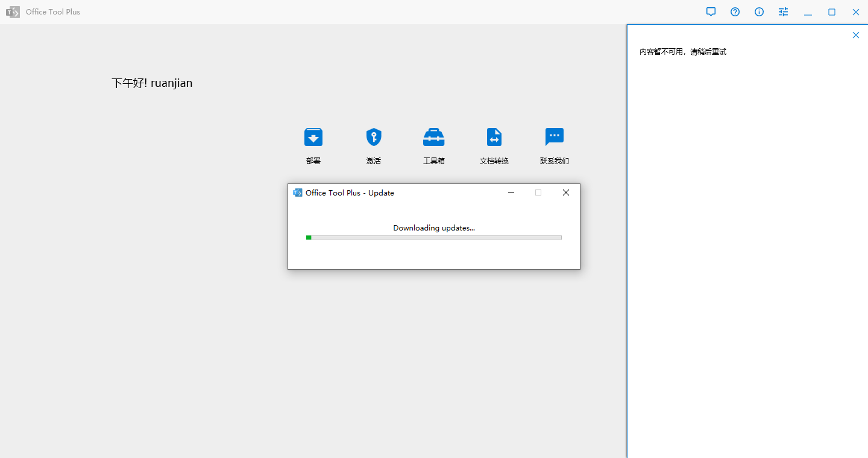Image resolution: width=868 pixels, height=458 pixels.
Task: Click the question mark help icon
Action: click(x=735, y=12)
